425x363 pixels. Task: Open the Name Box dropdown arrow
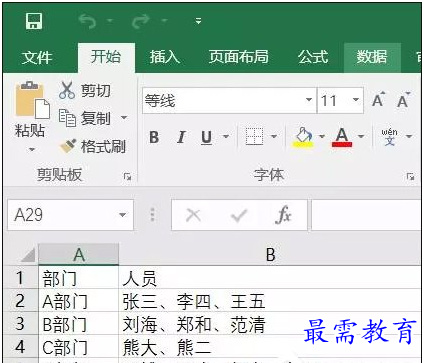[123, 215]
